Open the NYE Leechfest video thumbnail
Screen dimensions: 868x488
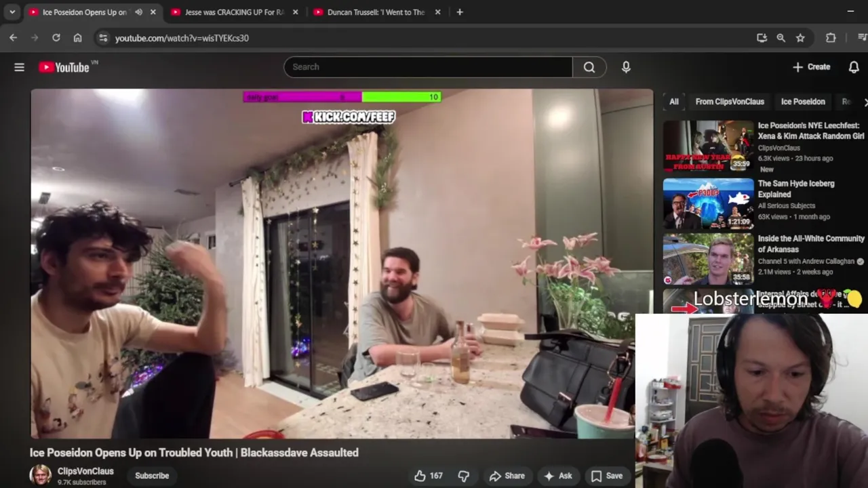pos(708,146)
